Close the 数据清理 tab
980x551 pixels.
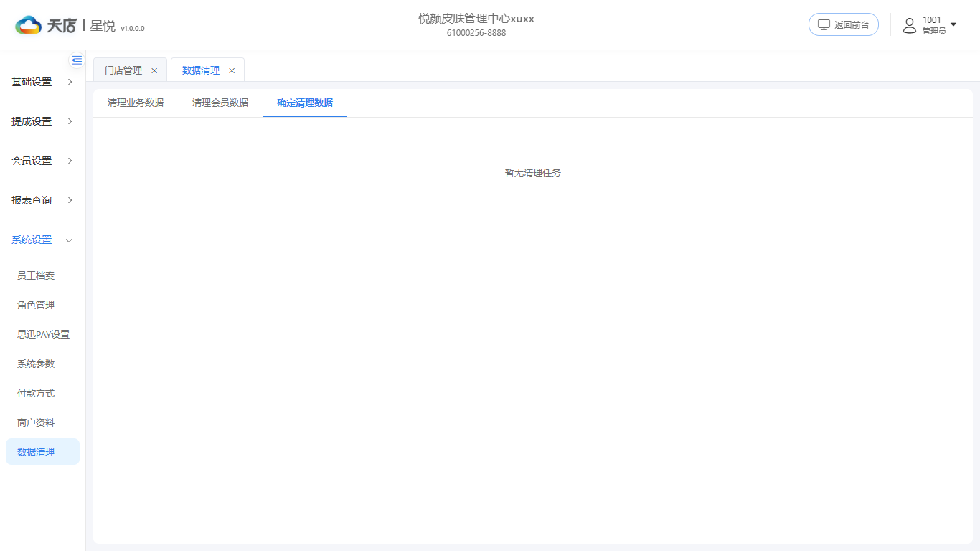(x=232, y=70)
